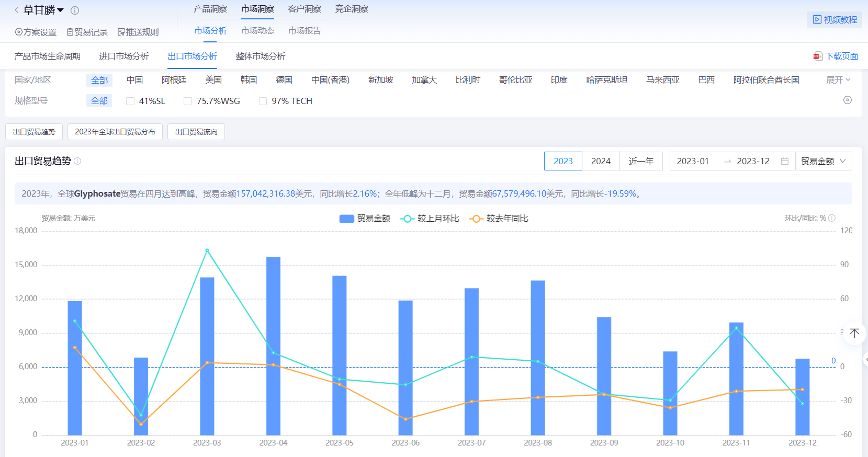Click the 2023-03 month-over-month data point
The height and width of the screenshot is (457, 868).
point(207,250)
